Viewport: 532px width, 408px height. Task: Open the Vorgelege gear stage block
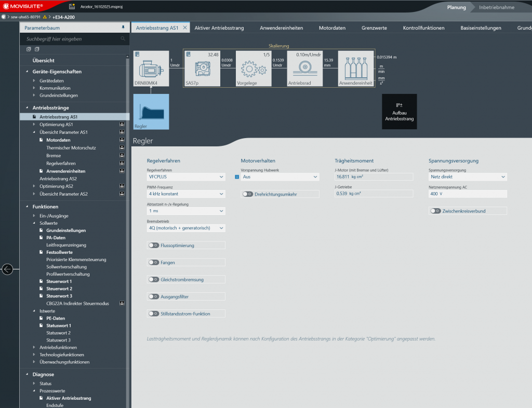click(x=254, y=68)
